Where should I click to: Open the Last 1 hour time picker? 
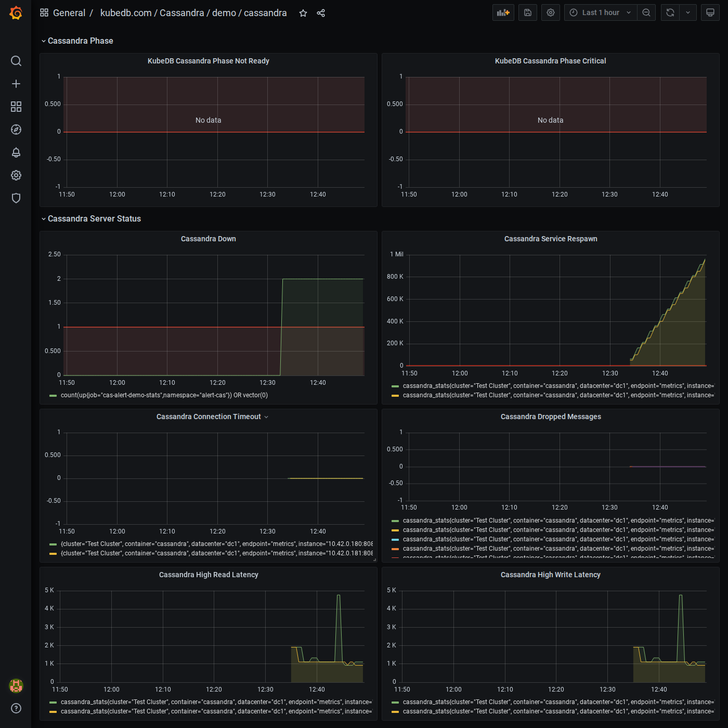pyautogui.click(x=601, y=12)
